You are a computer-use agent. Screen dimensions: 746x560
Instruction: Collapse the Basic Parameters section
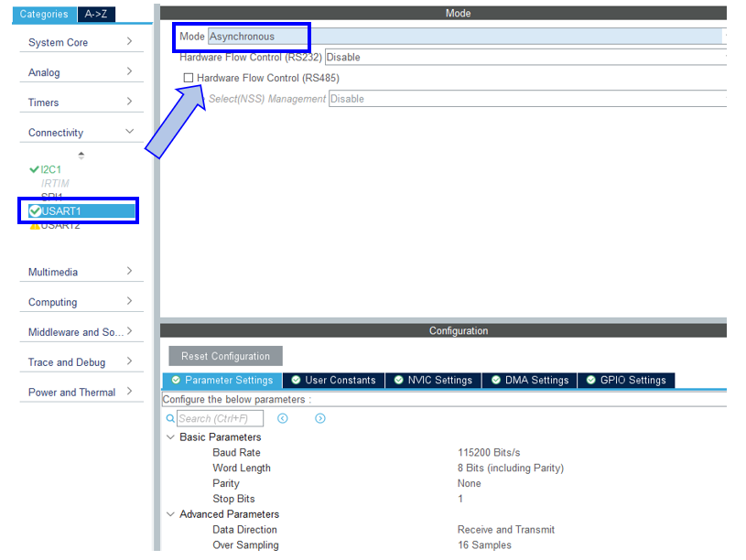(170, 437)
